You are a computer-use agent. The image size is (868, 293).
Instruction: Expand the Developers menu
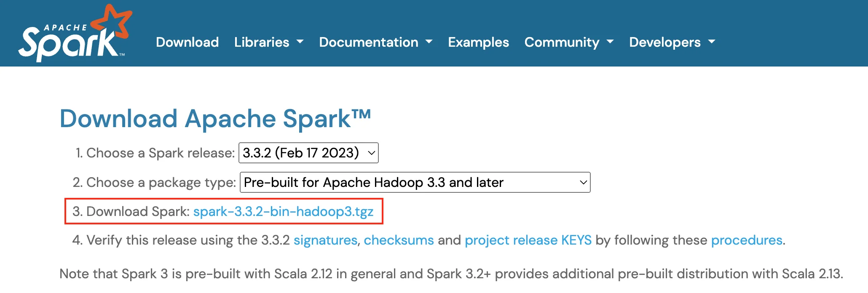672,42
